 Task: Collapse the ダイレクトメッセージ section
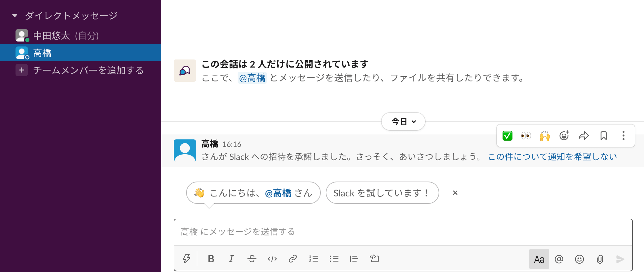tap(14, 15)
